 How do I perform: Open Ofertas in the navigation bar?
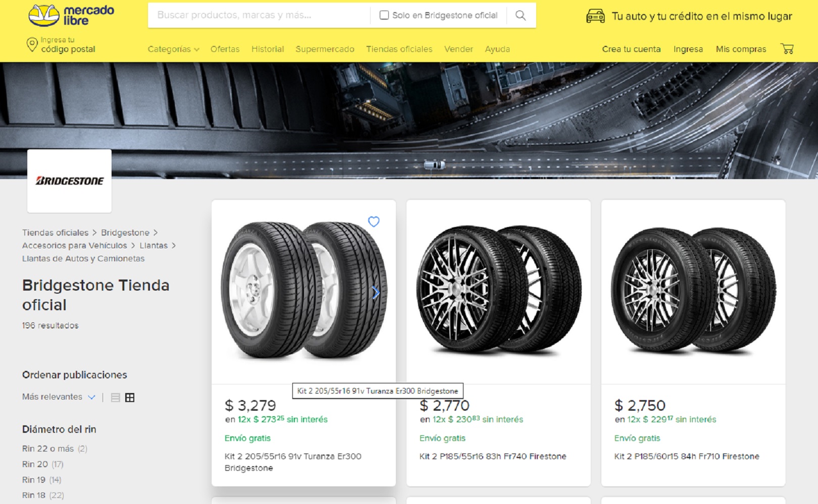(225, 49)
